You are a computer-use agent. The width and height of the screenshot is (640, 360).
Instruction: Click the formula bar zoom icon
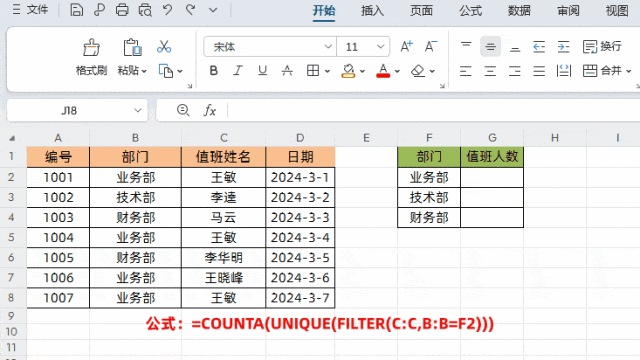(x=183, y=110)
